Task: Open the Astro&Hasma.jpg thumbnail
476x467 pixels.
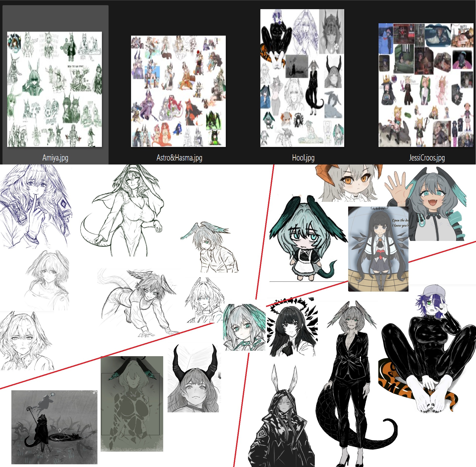Action: [178, 91]
